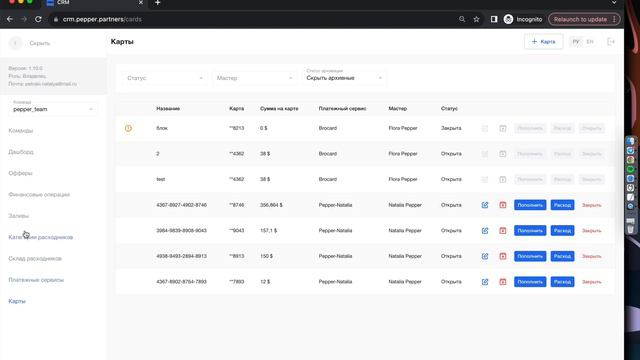Edit the card ending in 7893
Screen dimensions: 640x360
(x=485, y=282)
